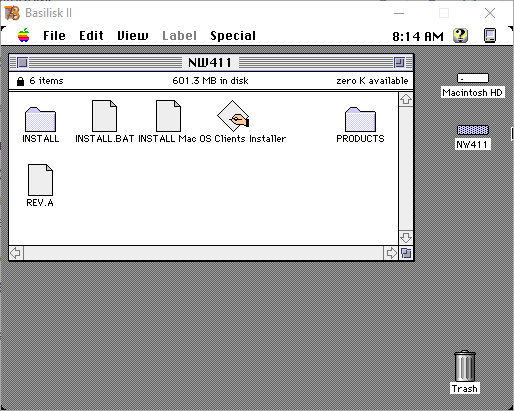This screenshot has height=411, width=514.
Task: Select the plain INSTALL document icon
Action: [x=168, y=116]
